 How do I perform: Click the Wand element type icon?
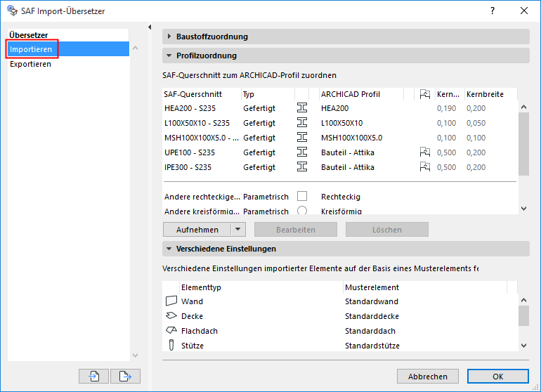tap(171, 301)
